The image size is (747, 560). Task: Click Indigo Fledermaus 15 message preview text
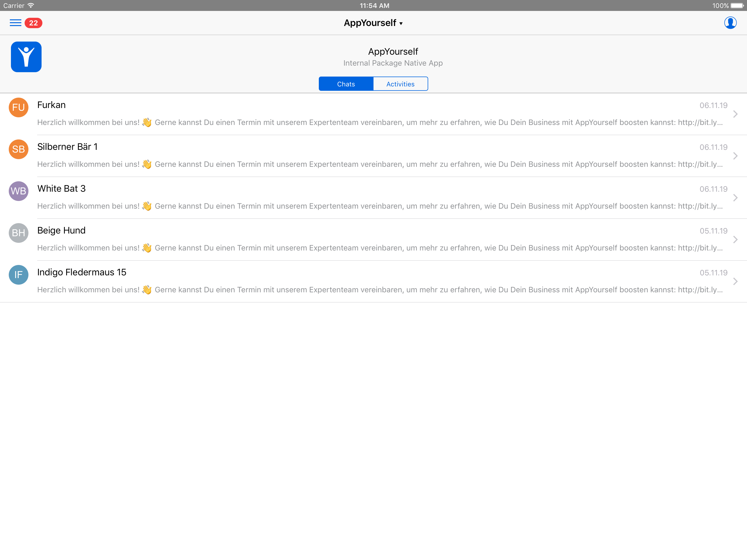380,290
